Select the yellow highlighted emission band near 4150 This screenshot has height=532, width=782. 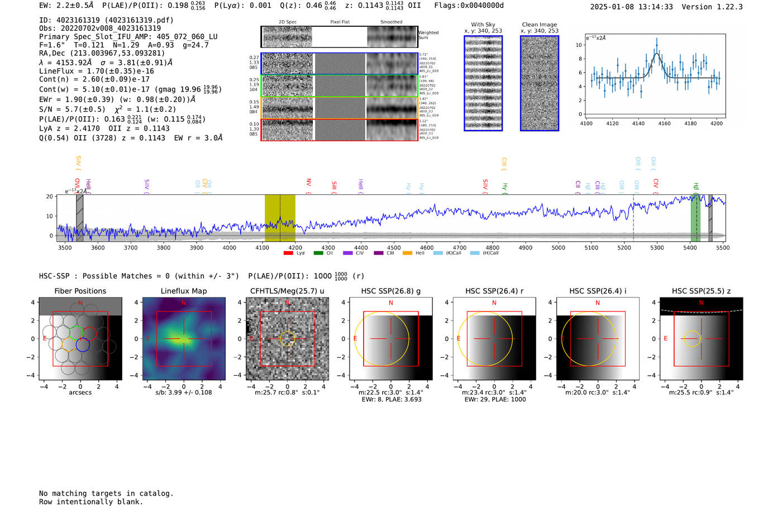click(x=280, y=218)
